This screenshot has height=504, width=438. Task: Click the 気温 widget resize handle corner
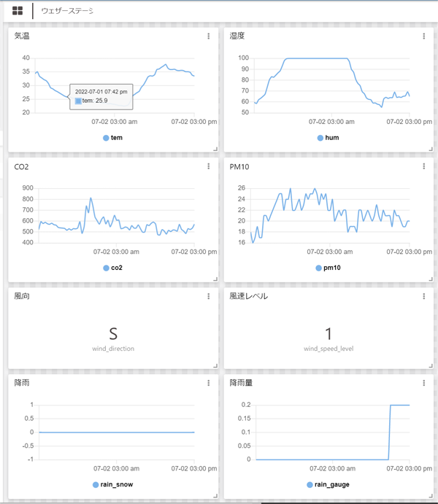(x=215, y=149)
